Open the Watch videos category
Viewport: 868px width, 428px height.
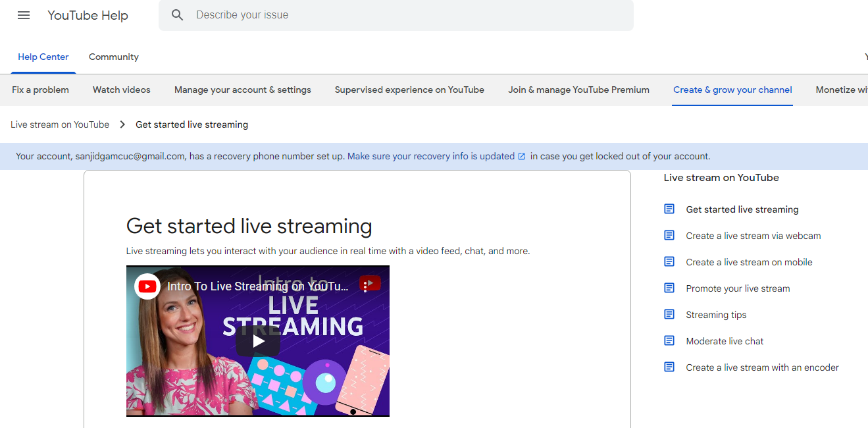click(122, 90)
